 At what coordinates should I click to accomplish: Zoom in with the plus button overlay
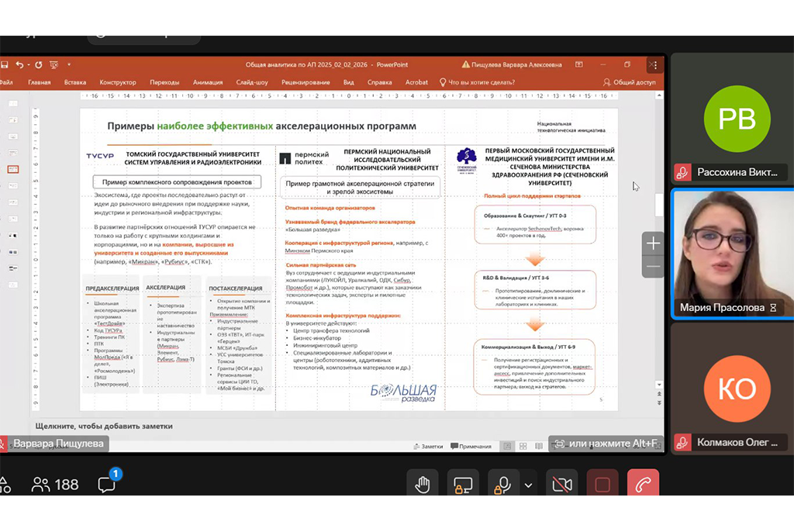653,244
